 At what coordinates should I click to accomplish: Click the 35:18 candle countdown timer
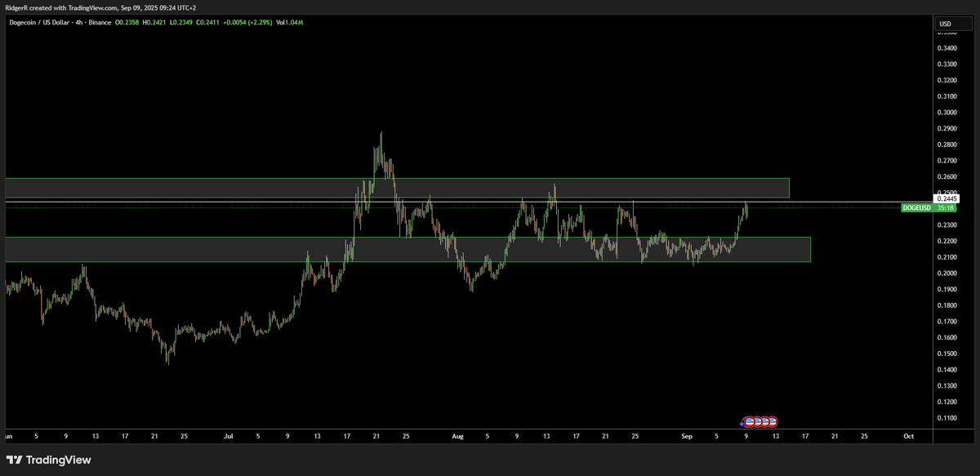[x=946, y=208]
